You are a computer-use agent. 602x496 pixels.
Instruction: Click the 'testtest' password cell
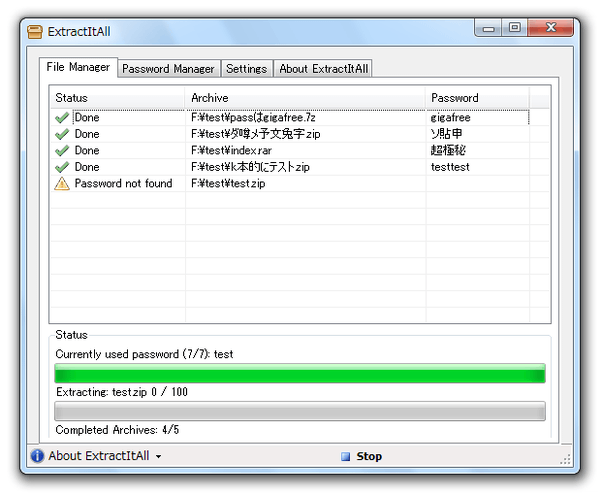450,167
